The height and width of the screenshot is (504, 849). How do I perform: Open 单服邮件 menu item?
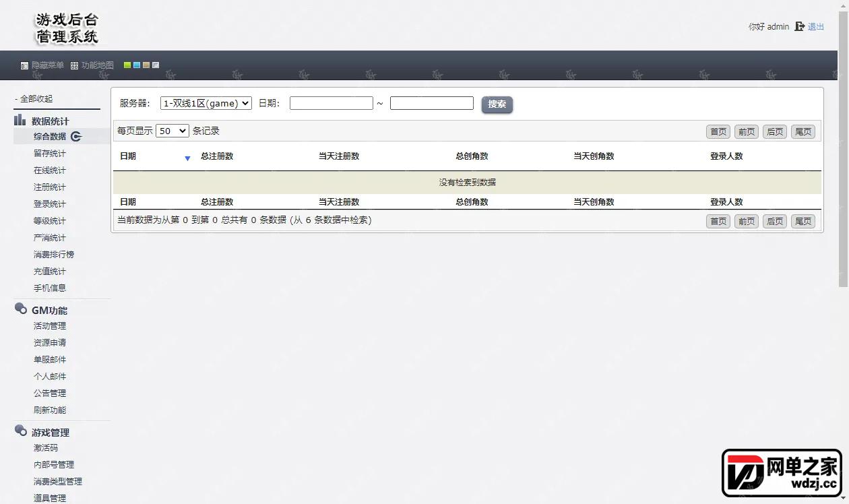[50, 360]
